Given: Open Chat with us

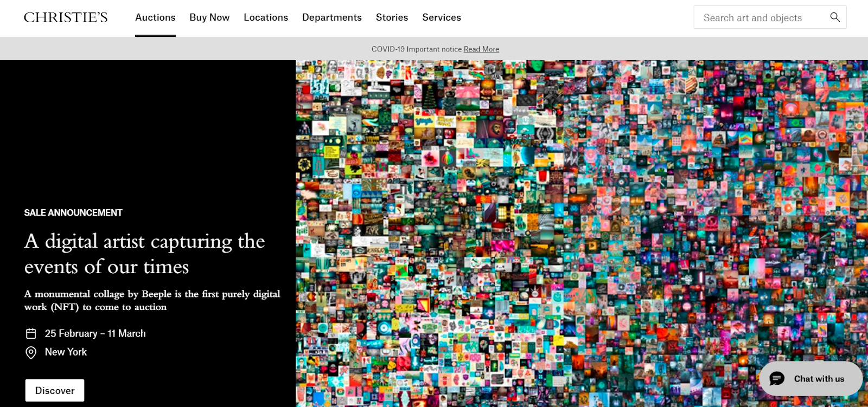Looking at the screenshot, I should (811, 379).
